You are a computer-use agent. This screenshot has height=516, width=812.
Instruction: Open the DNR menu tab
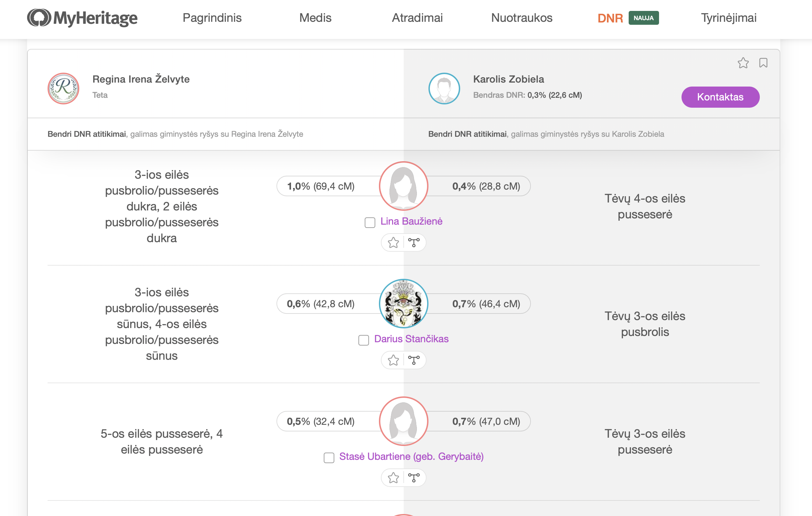pyautogui.click(x=610, y=18)
